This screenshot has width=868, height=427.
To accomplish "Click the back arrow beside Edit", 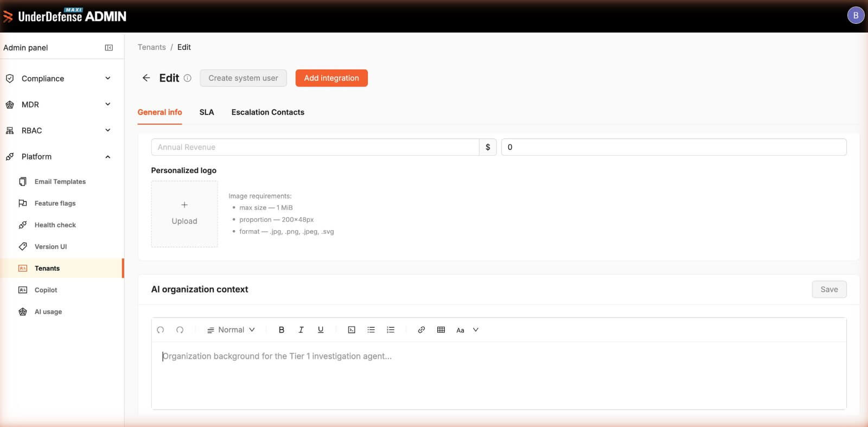I will pyautogui.click(x=146, y=78).
